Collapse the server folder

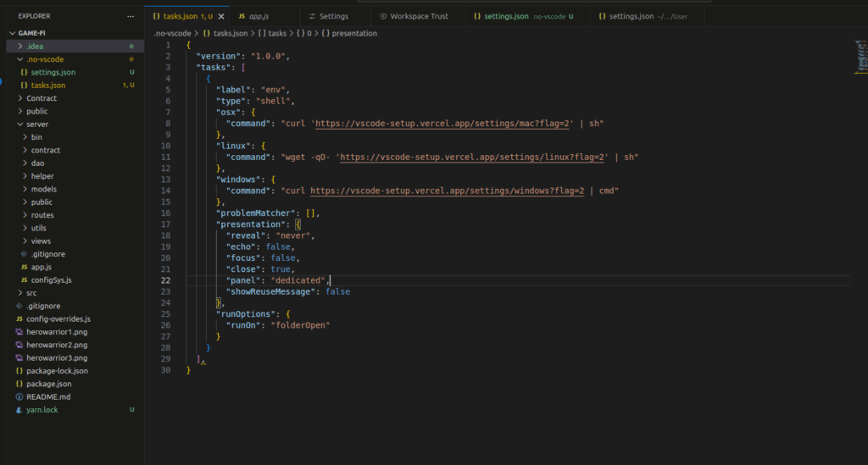37,124
